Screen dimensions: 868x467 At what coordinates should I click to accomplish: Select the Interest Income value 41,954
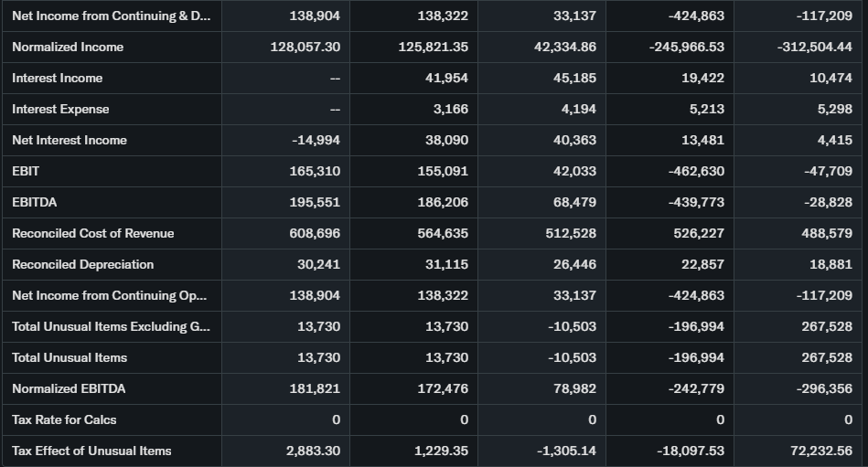click(446, 78)
